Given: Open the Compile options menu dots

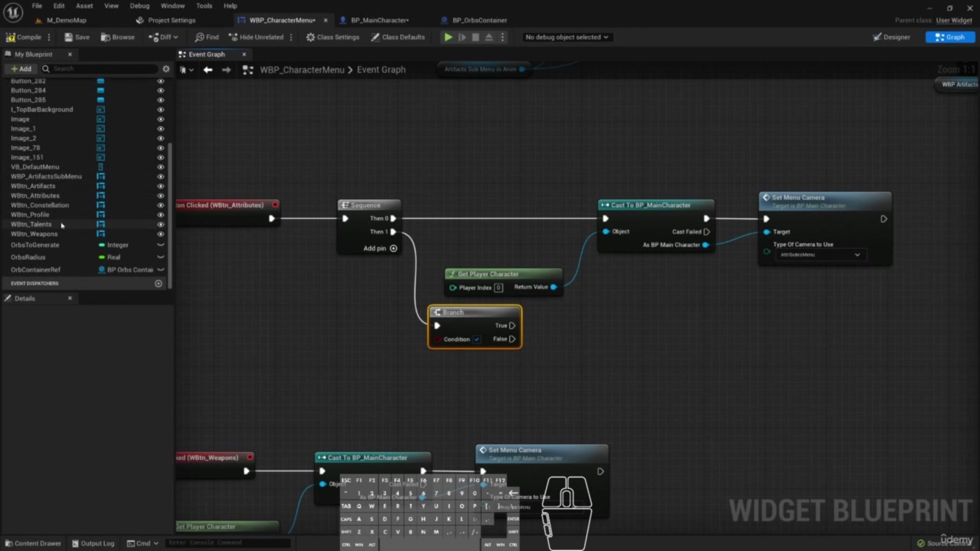Looking at the screenshot, I should point(49,37).
